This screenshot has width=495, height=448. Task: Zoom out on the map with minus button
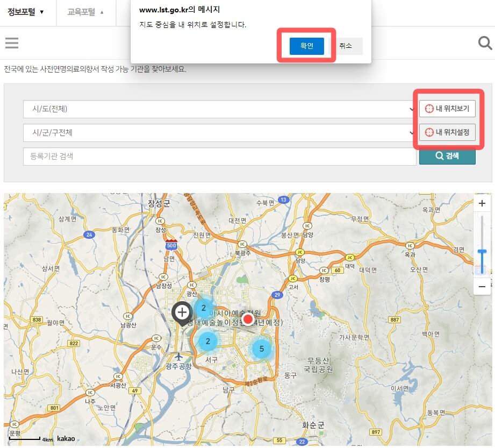click(x=482, y=287)
